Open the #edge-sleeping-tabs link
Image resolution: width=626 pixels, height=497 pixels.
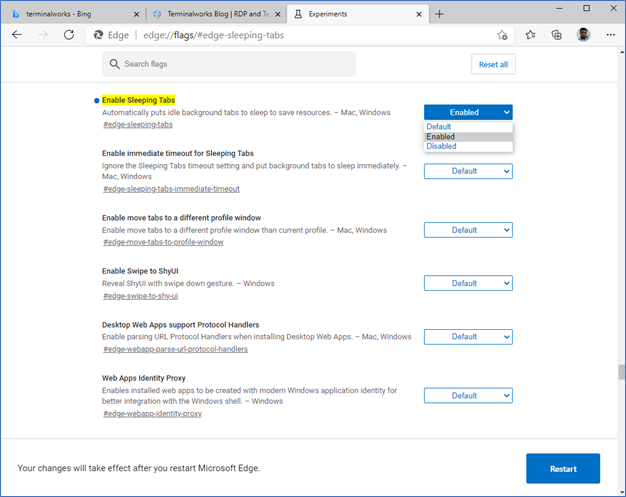(x=138, y=125)
